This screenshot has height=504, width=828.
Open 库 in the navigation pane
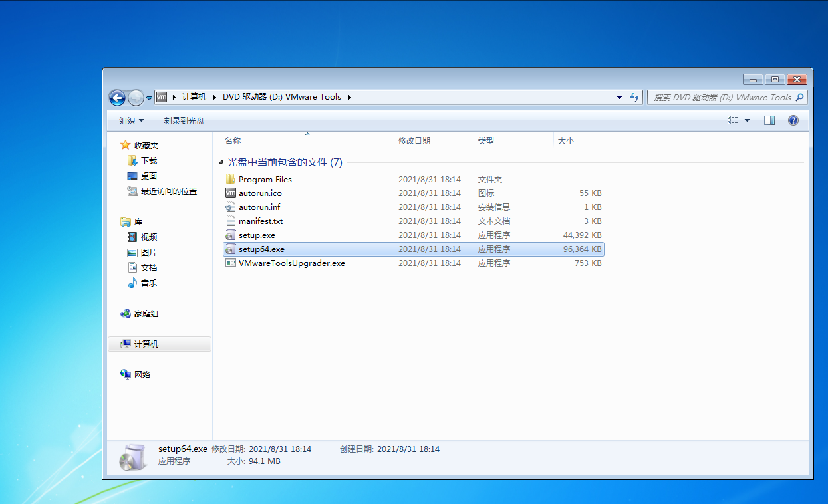point(138,221)
